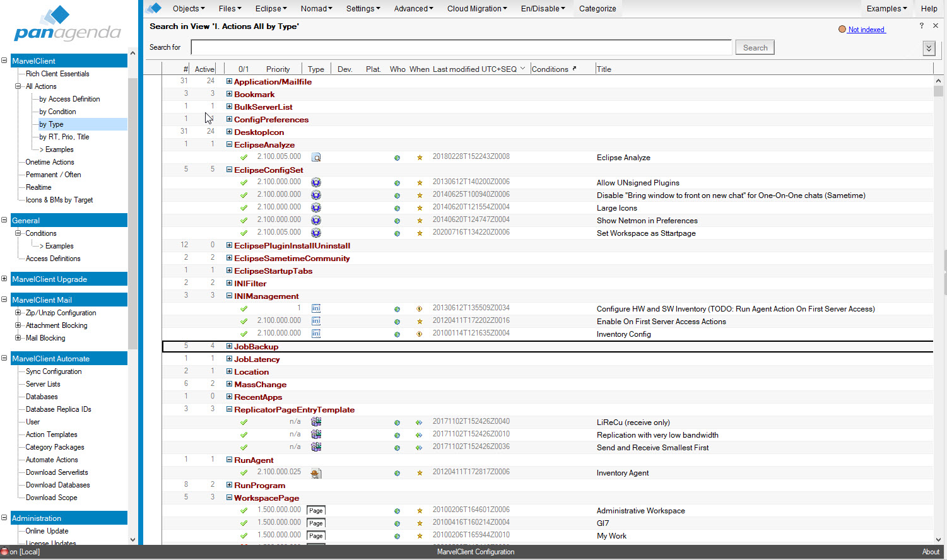Click the Not indexed link

pos(866,30)
